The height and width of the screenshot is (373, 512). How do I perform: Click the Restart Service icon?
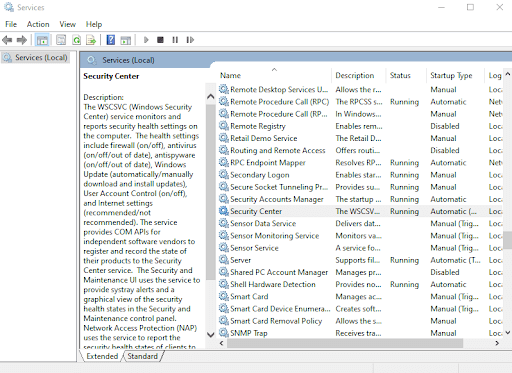[190, 40]
